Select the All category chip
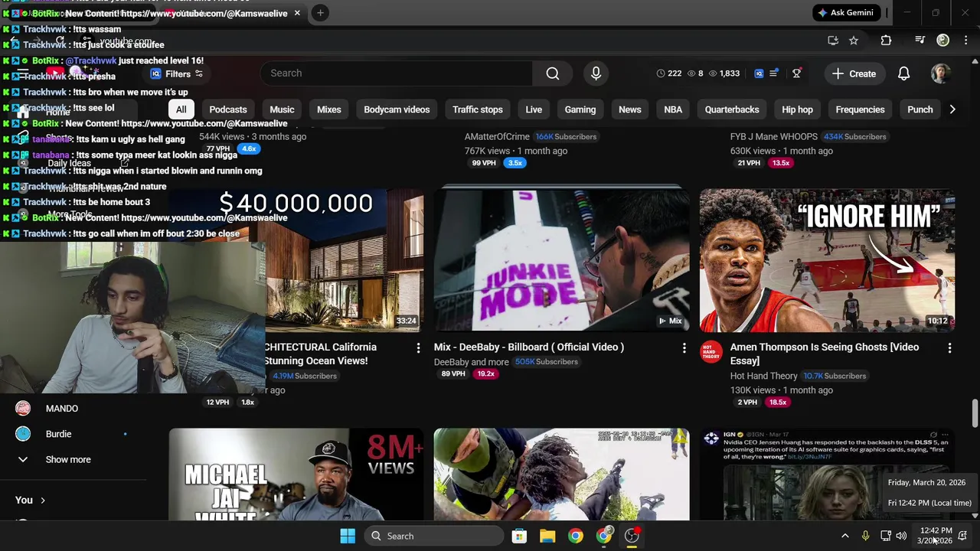The height and width of the screenshot is (551, 980). pyautogui.click(x=181, y=109)
